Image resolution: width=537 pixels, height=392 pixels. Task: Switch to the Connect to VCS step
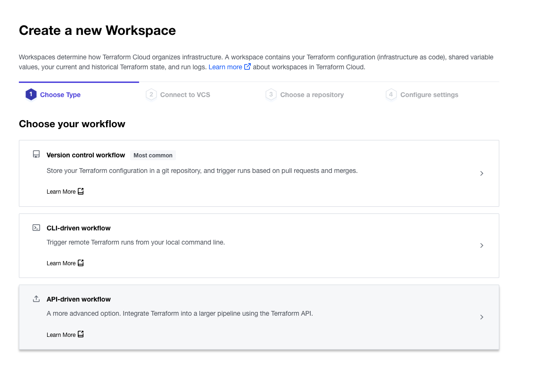tap(185, 95)
